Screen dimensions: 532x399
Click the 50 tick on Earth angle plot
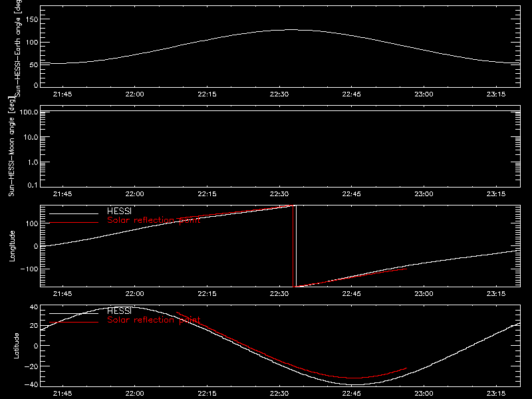[34, 65]
